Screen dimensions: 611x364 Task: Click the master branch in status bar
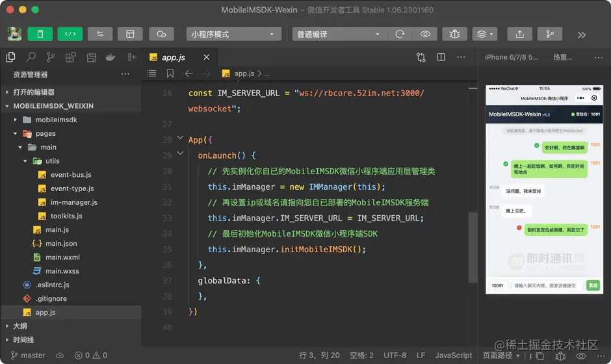click(28, 356)
